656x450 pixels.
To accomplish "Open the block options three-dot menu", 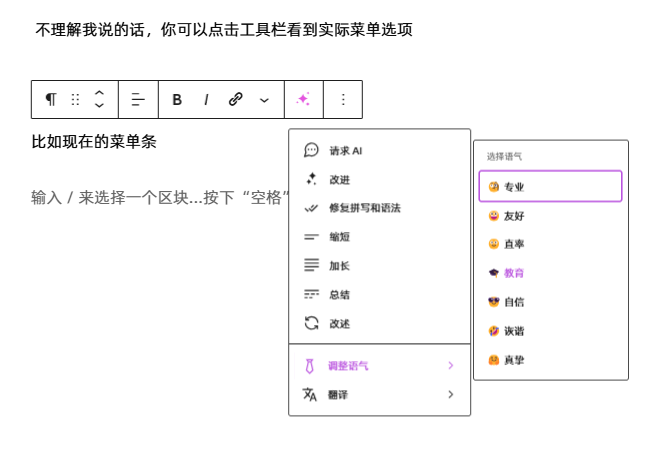I will 343,100.
